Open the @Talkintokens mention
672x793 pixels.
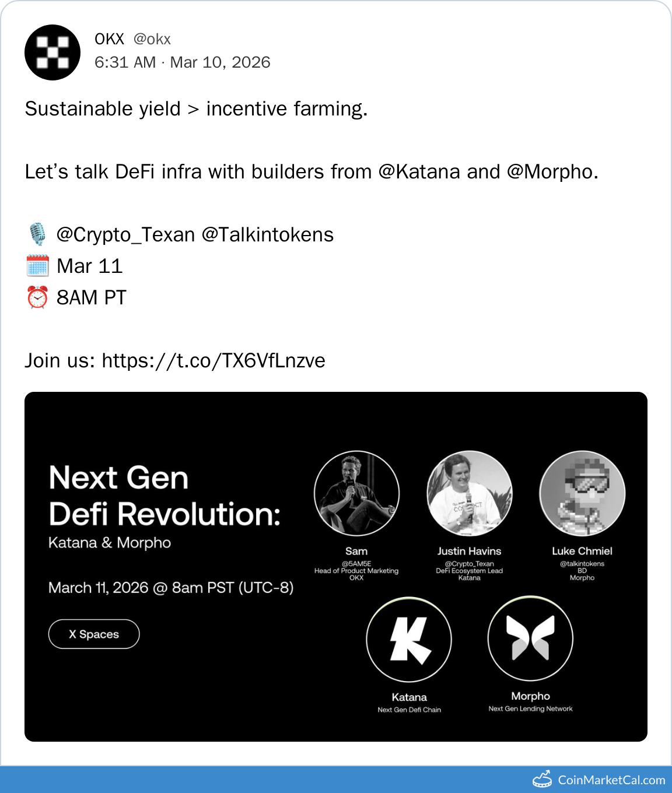tap(267, 234)
